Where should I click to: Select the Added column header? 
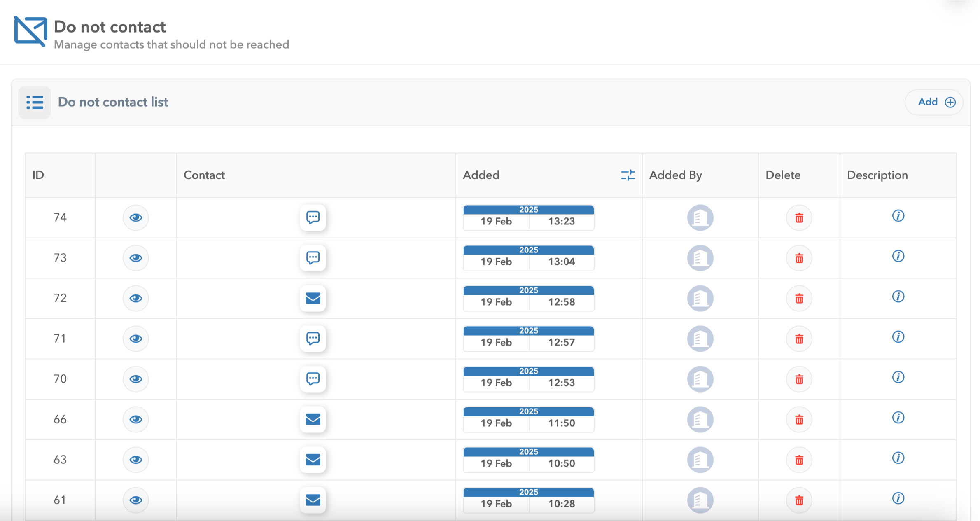(x=481, y=175)
